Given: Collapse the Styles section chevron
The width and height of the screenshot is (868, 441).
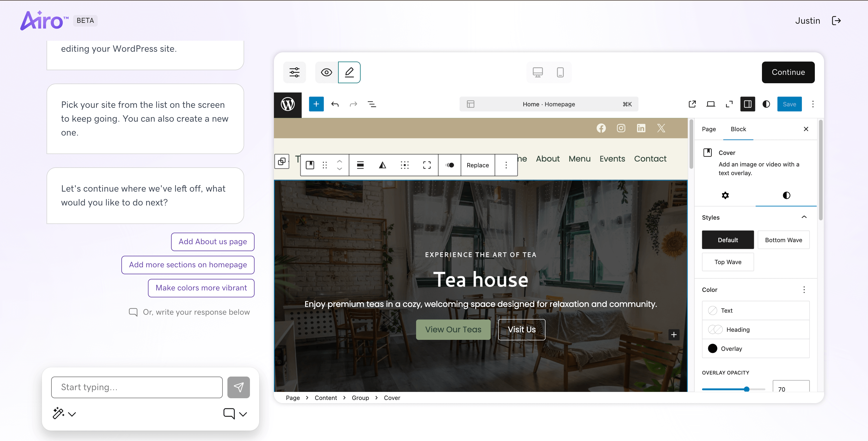Looking at the screenshot, I should [804, 217].
